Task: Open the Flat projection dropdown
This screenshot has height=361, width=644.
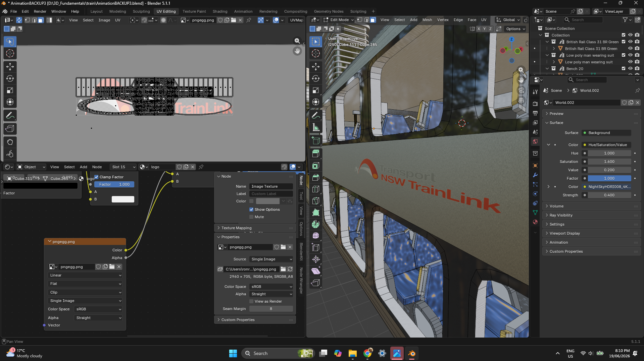Action: click(x=85, y=284)
